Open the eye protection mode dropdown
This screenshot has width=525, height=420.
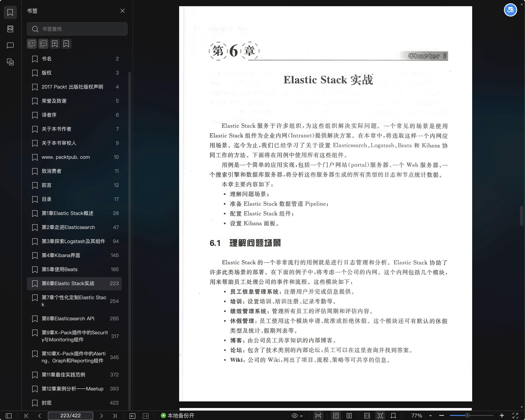coord(297,416)
